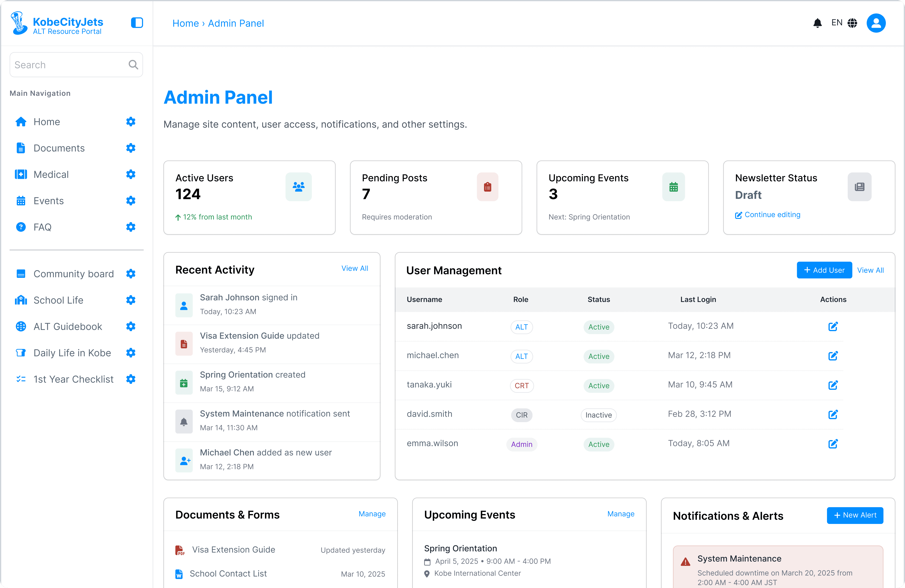Click the edit icon for david.smith
The image size is (905, 588).
click(x=833, y=414)
